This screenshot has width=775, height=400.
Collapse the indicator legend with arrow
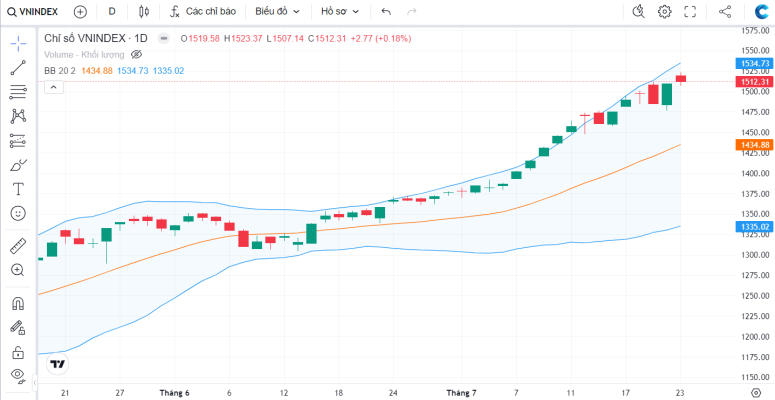(x=54, y=88)
